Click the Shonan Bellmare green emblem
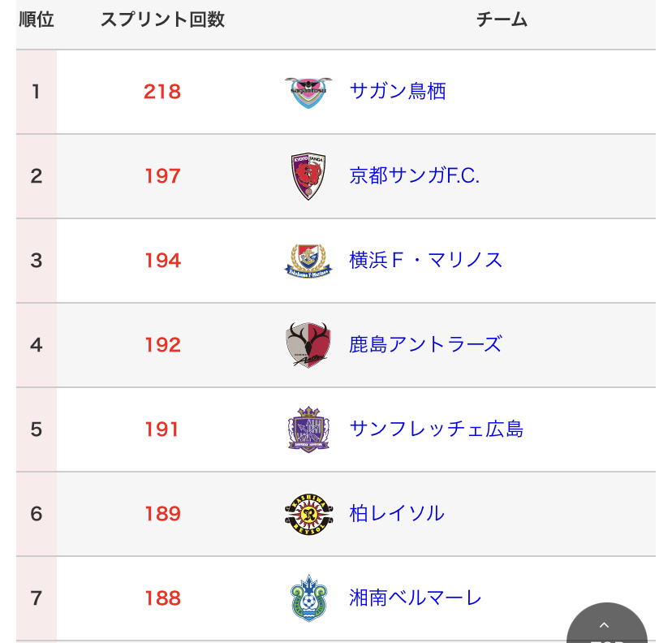The image size is (672, 643). point(308,598)
